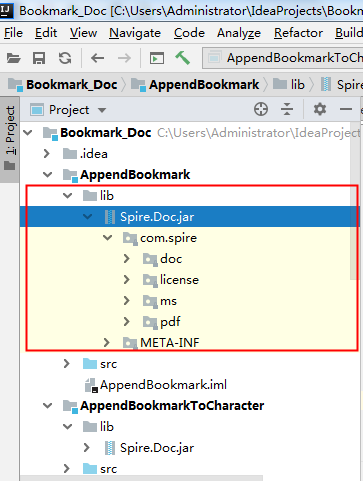Open the Code menu
363x481 pixels.
point(189,33)
